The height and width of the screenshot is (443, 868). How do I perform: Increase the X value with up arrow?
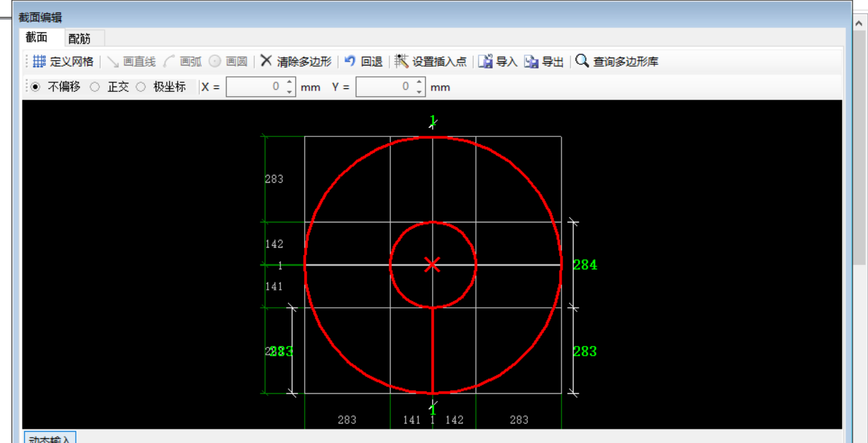[290, 82]
